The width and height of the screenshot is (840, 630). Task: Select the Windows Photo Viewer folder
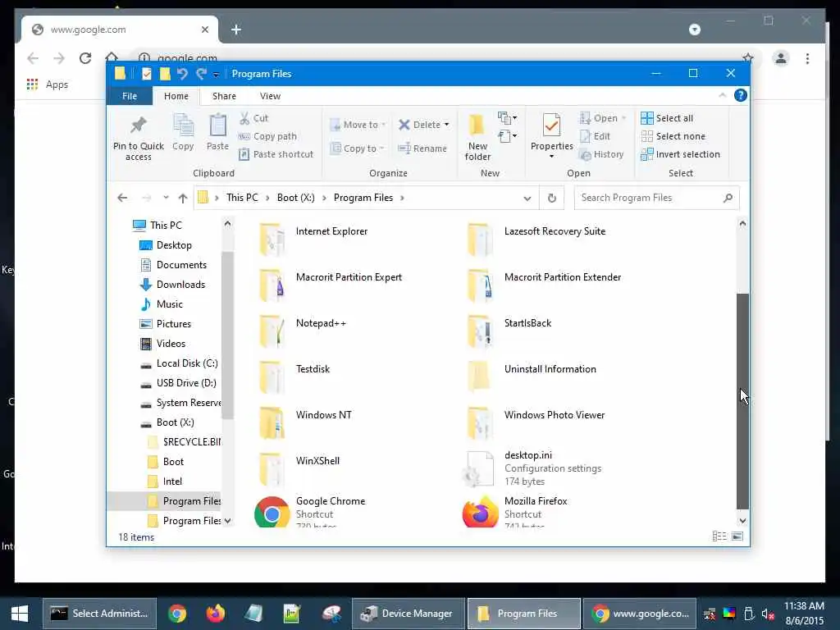coord(536,423)
